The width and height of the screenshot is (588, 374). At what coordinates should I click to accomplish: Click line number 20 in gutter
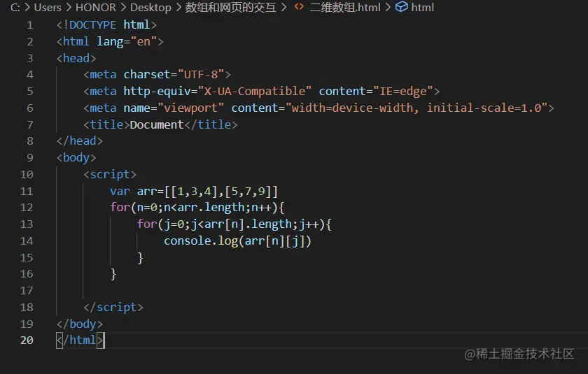click(27, 340)
